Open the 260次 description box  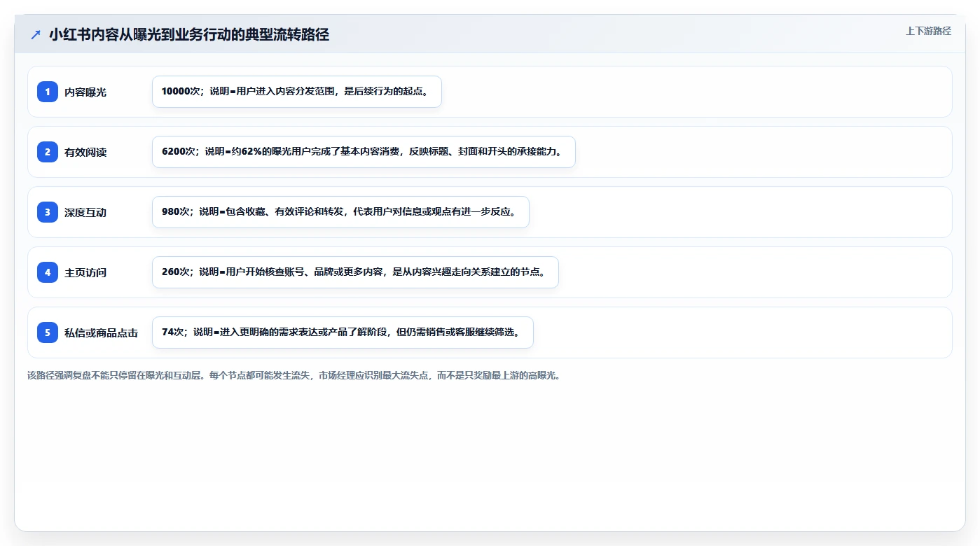coord(355,272)
